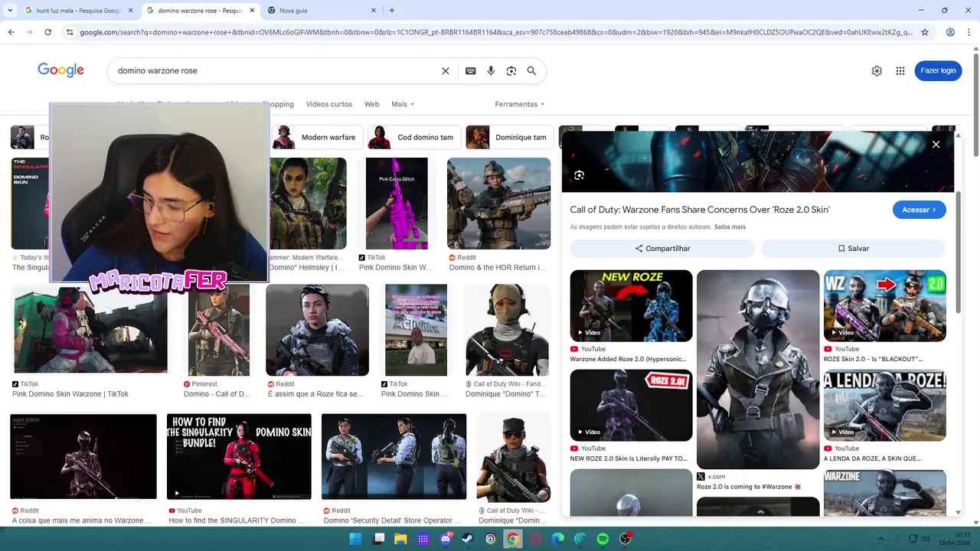The width and height of the screenshot is (980, 551).
Task: Open Discord from the taskbar
Action: point(446,539)
